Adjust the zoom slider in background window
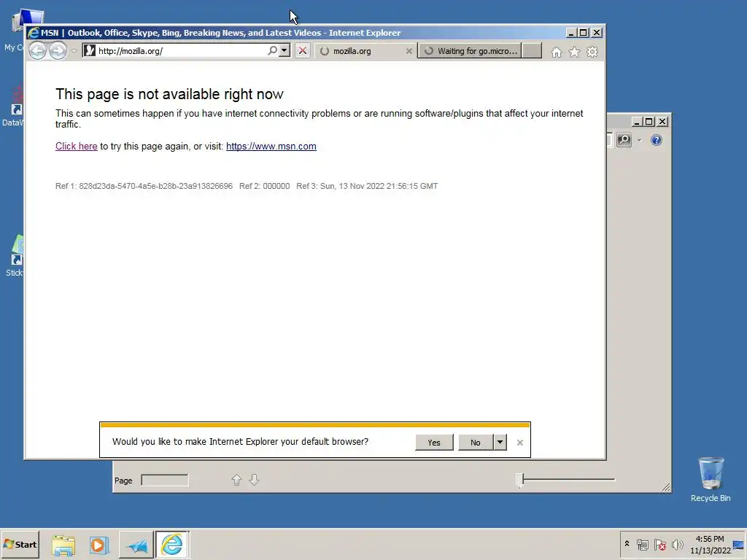The width and height of the screenshot is (747, 560). (520, 480)
